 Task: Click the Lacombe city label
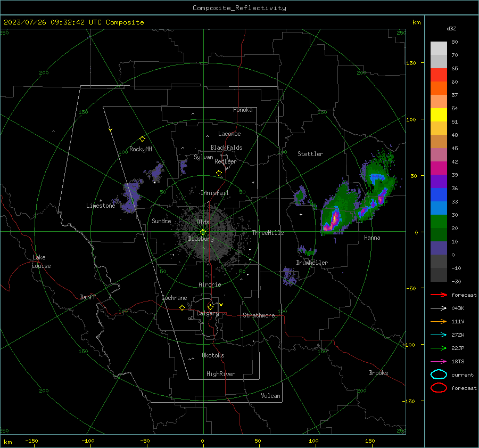coord(229,134)
